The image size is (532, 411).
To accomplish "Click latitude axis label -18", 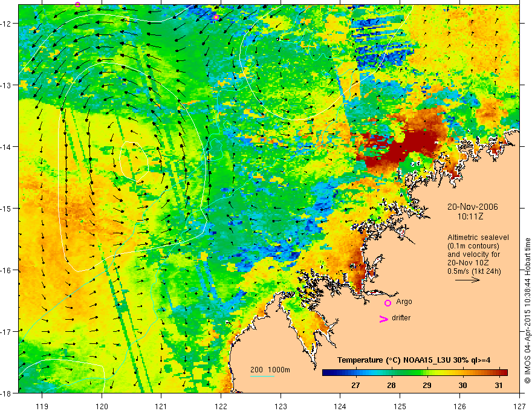I will (x=7, y=393).
